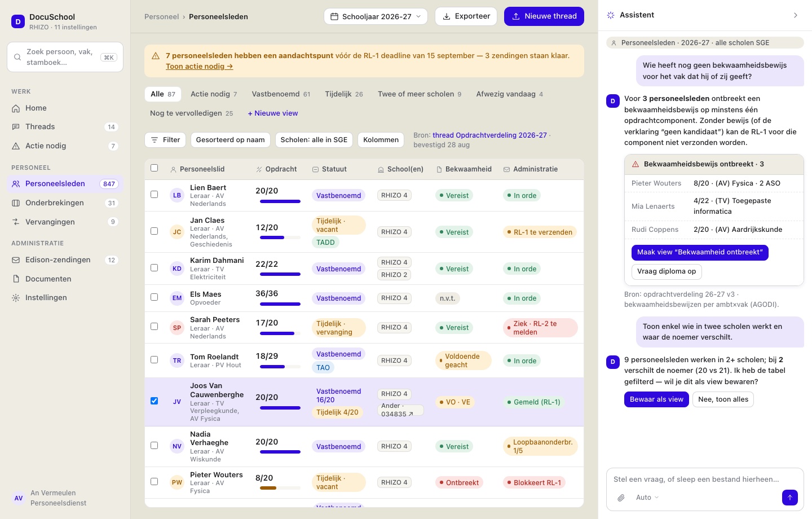Image resolution: width=812 pixels, height=519 pixels.
Task: Open the Schooljaar 2026-27 dropdown
Action: (376, 16)
